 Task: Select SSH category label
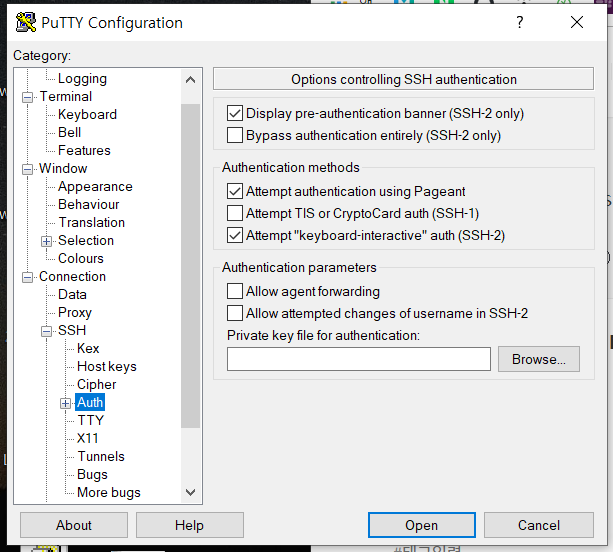click(x=72, y=330)
